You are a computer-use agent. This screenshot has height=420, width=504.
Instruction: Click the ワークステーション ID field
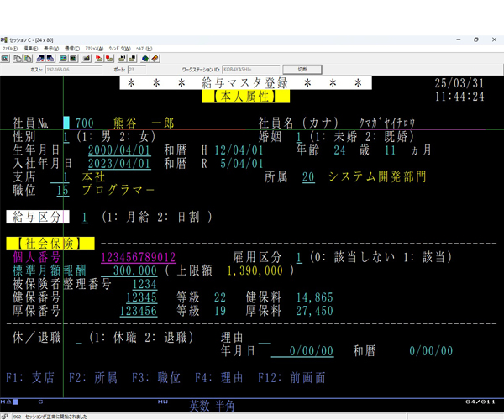click(x=248, y=69)
